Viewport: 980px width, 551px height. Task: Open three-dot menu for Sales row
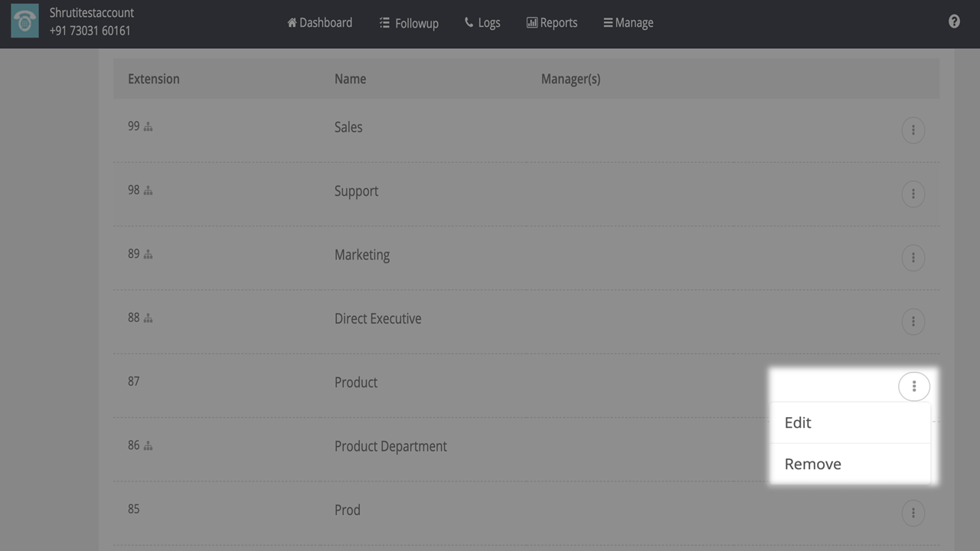(913, 130)
